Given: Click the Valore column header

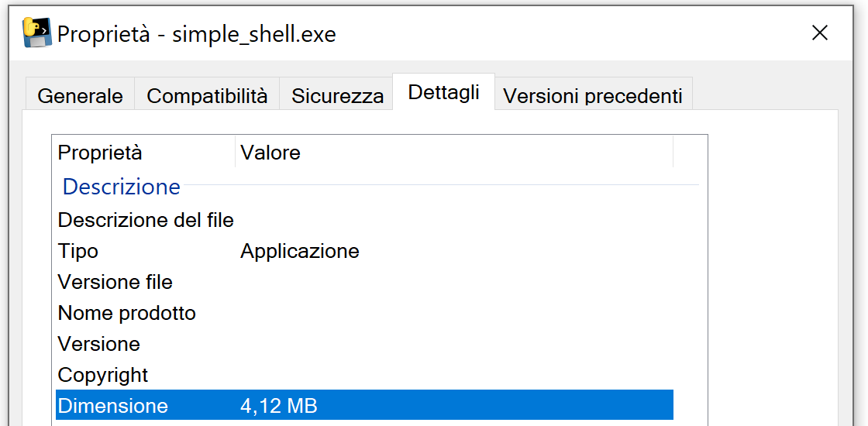Looking at the screenshot, I should (x=270, y=153).
